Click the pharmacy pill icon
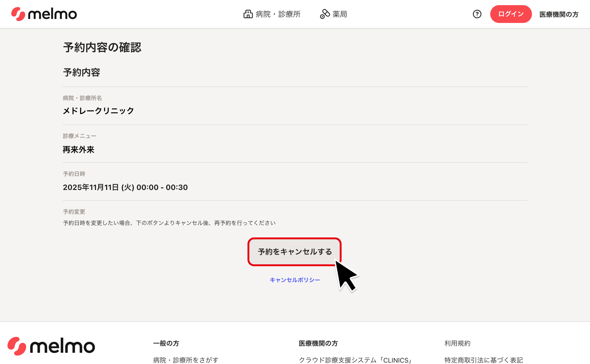The height and width of the screenshot is (364, 590). pyautogui.click(x=324, y=14)
